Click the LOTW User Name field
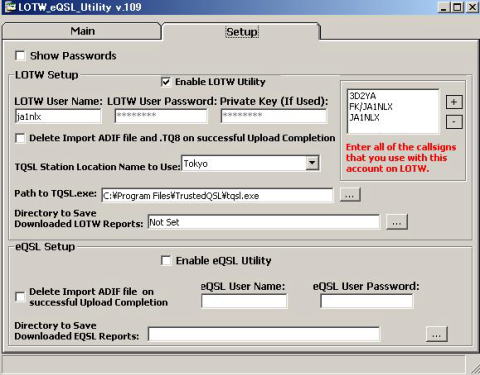Image resolution: width=480 pixels, height=375 pixels. click(x=58, y=117)
